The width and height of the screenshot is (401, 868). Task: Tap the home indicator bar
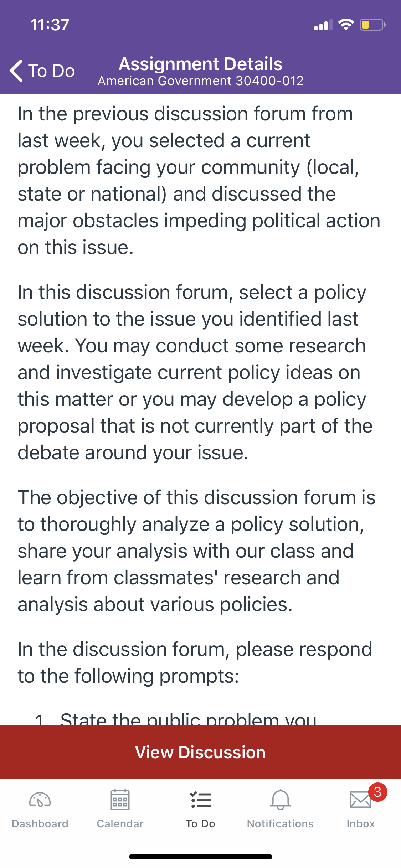[x=201, y=857]
